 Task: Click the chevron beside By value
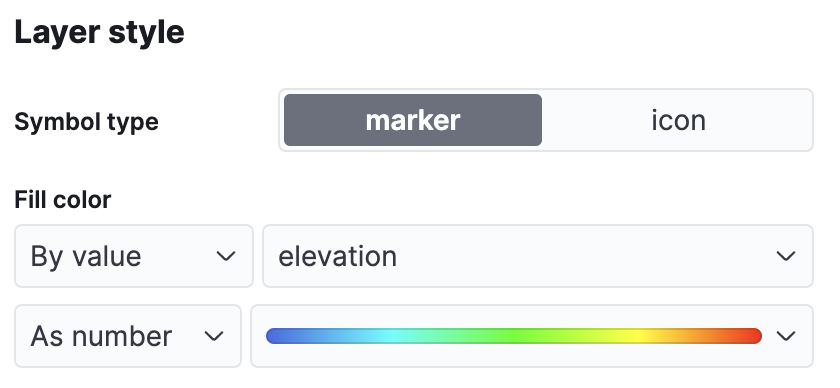226,256
